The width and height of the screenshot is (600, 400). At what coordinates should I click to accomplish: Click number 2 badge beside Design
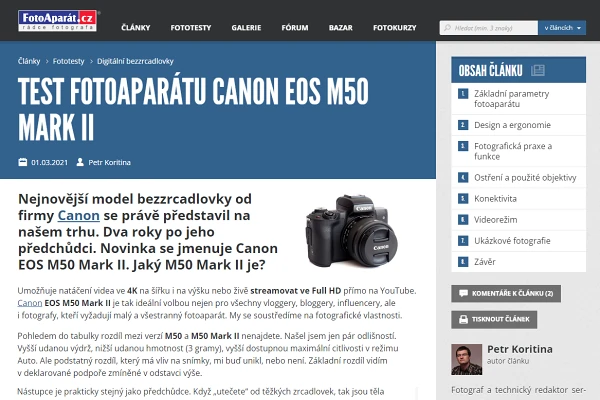coord(463,125)
